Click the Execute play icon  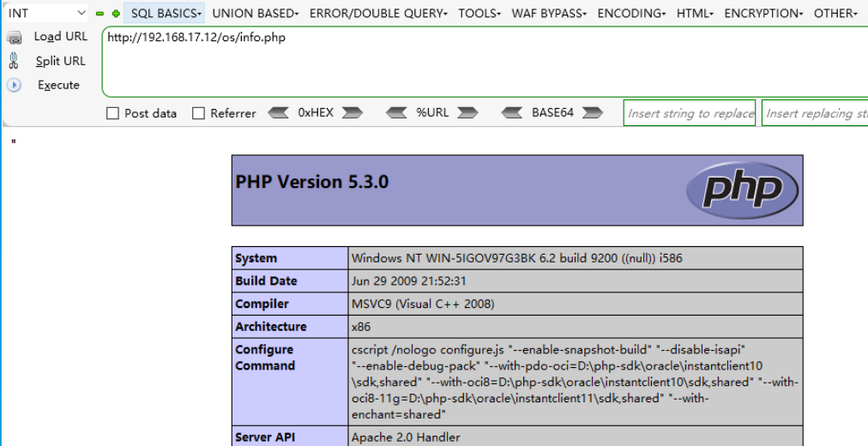tap(14, 85)
